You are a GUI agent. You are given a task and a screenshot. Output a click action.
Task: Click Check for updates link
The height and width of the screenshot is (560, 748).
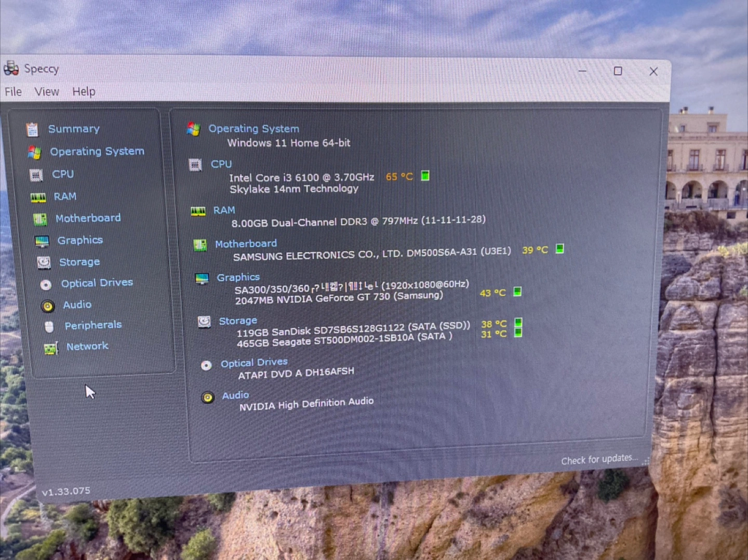coord(599,460)
